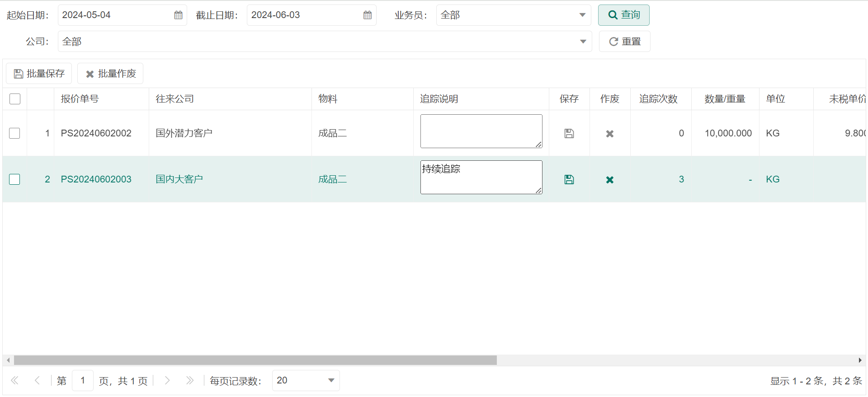
Task: Click save icon in row PS20240602002
Action: 569,133
